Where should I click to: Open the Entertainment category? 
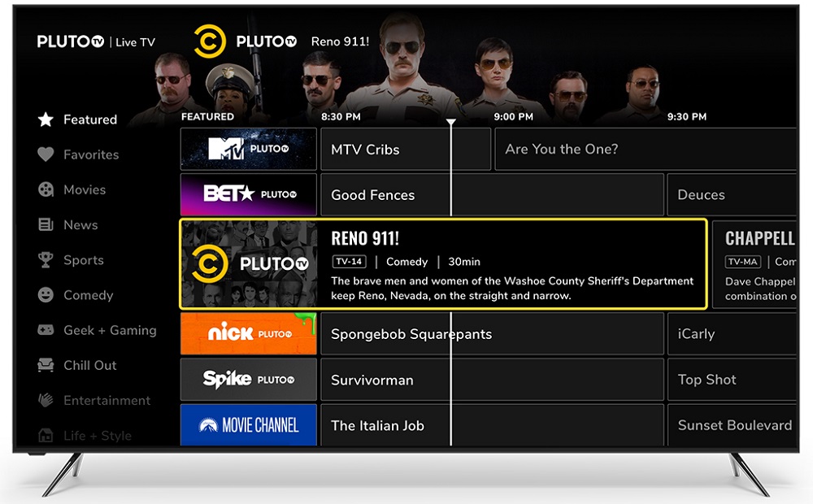pyautogui.click(x=107, y=400)
